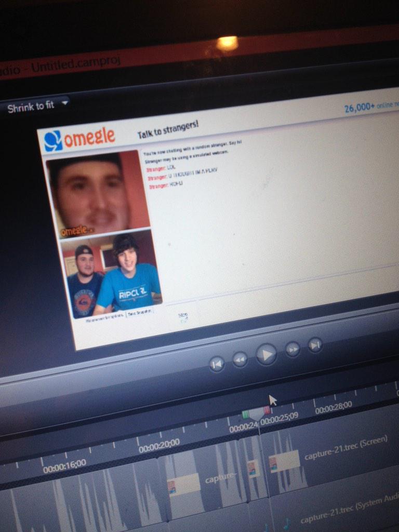This screenshot has height=532, width=399.
Task: Click the red selection-end marker on the playhead
Action: coord(267,410)
